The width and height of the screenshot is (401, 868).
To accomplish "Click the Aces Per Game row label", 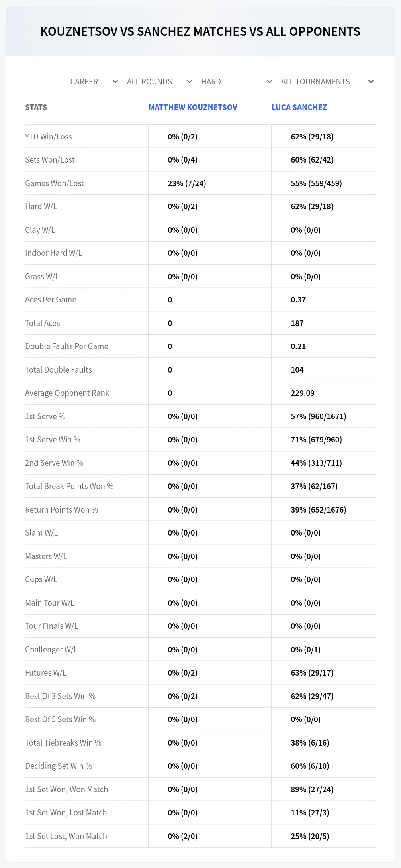I will (51, 300).
